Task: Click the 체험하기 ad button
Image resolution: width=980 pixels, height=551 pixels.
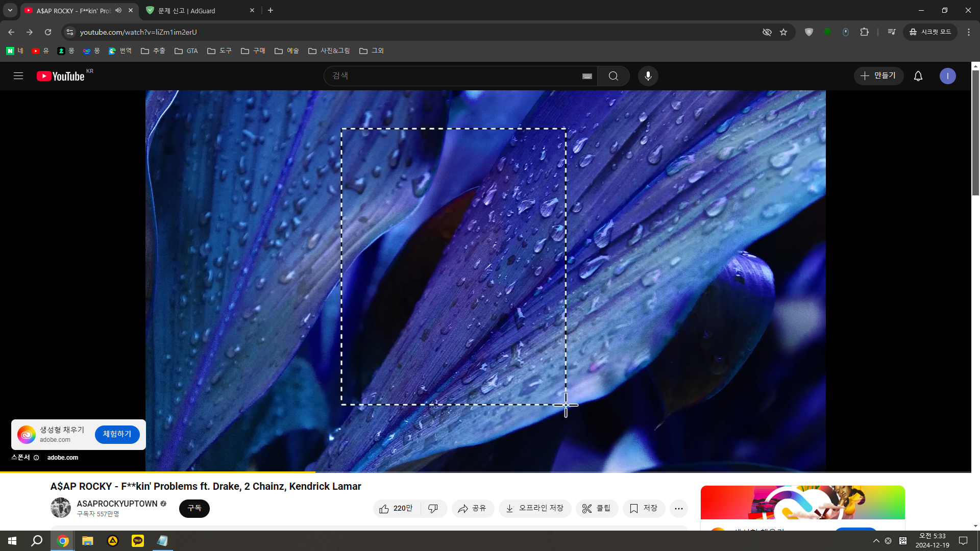Action: tap(117, 434)
